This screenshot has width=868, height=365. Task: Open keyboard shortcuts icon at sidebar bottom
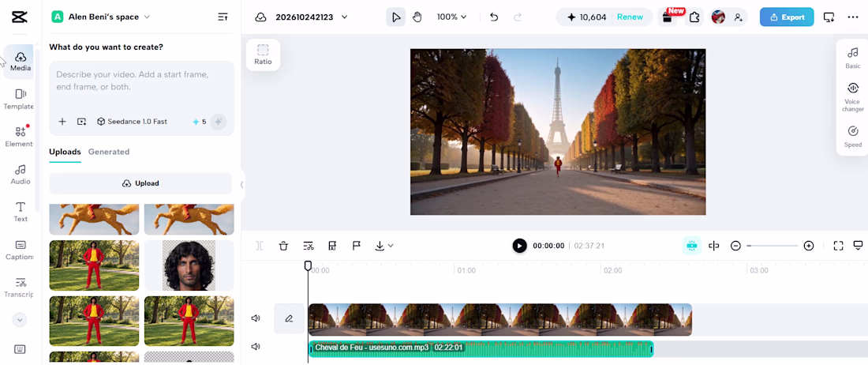point(20,349)
